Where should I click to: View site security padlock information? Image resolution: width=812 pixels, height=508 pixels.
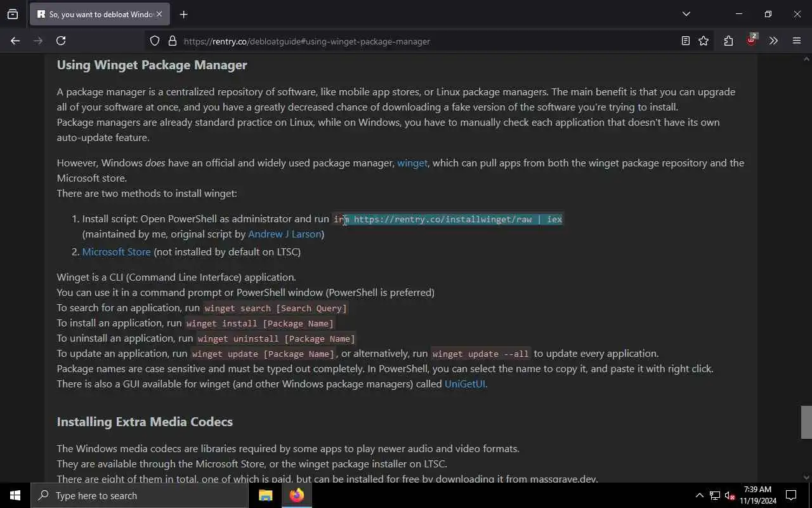click(x=172, y=41)
